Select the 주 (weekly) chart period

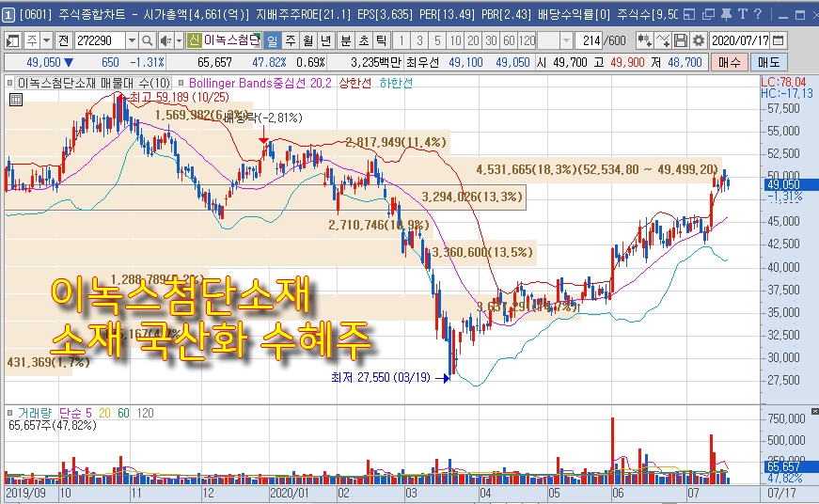tap(291, 40)
